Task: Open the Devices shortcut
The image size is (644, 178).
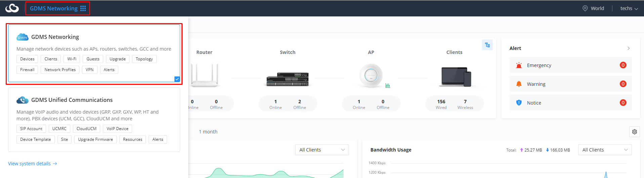Action: 27,59
